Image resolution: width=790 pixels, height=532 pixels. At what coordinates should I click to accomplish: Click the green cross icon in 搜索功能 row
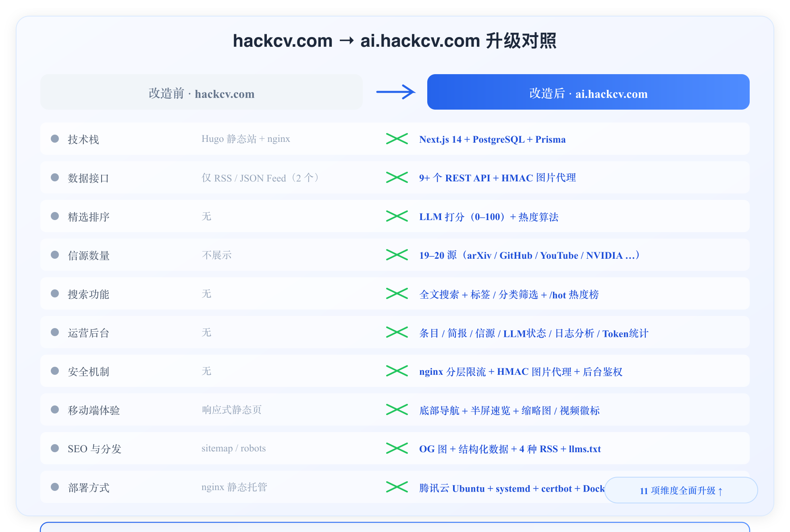pos(397,293)
